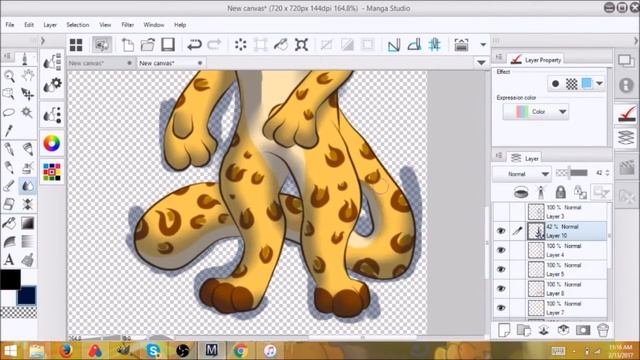Viewport: 640px width, 360px height.
Task: Open the Normal blending mode dropdown
Action: (x=522, y=174)
